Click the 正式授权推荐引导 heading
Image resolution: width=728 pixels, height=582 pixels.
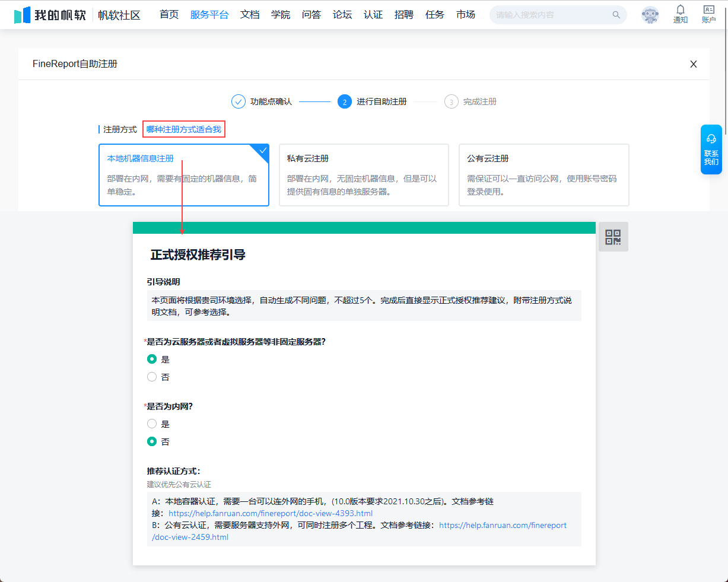(198, 255)
